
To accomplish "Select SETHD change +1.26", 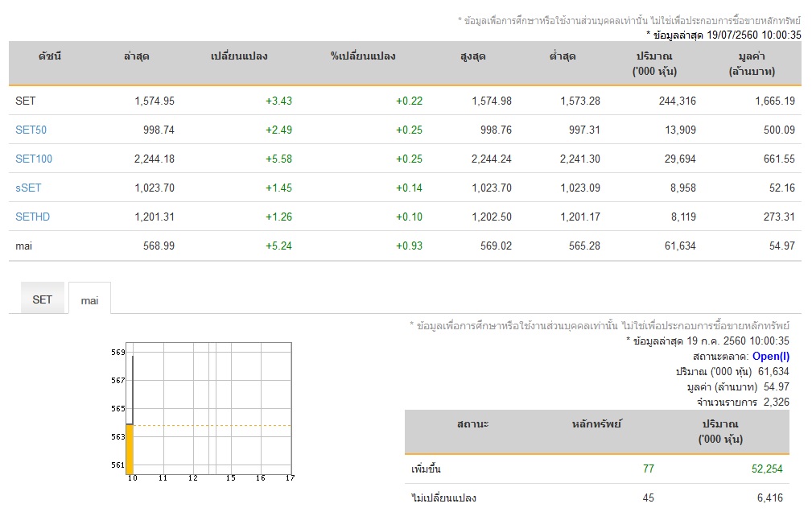I will coord(278,217).
